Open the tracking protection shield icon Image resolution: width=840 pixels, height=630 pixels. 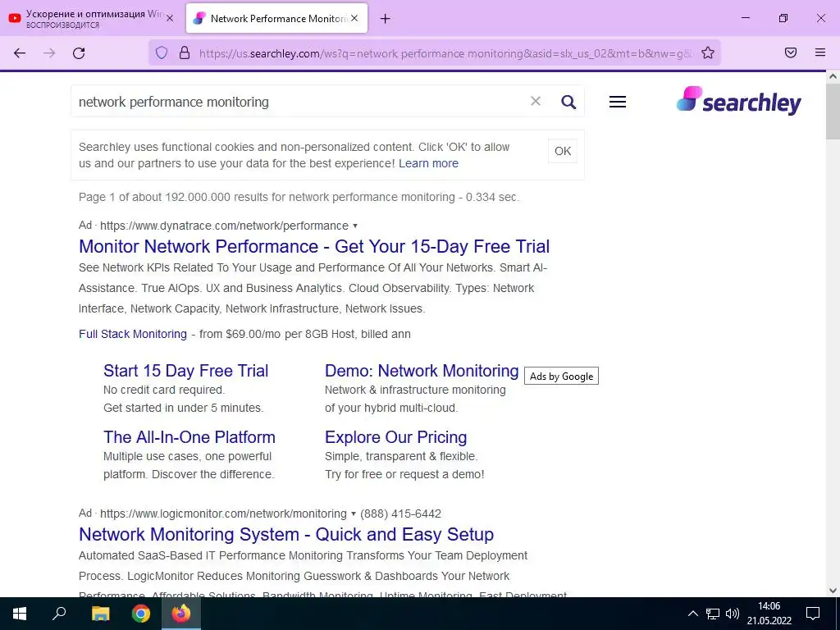tap(162, 52)
